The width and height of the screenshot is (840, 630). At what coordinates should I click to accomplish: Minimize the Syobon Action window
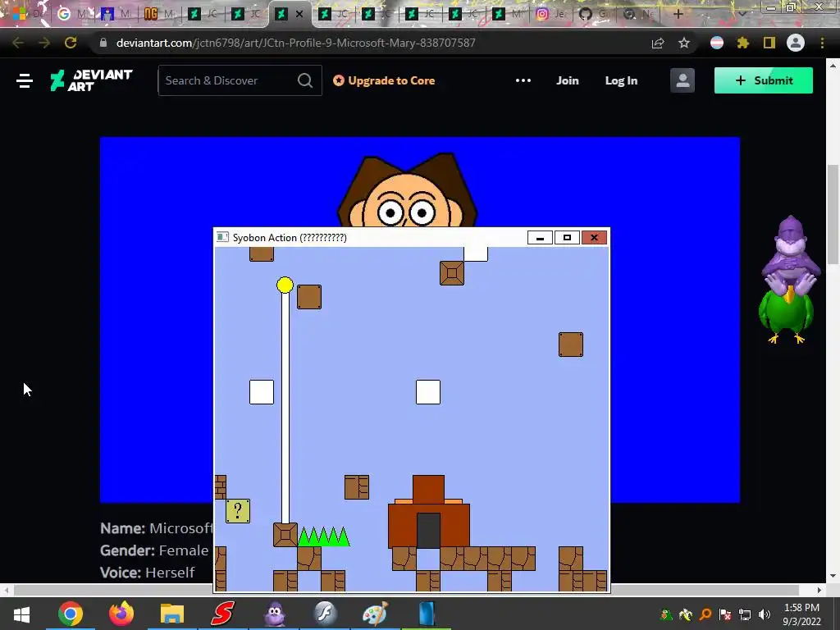(x=540, y=237)
